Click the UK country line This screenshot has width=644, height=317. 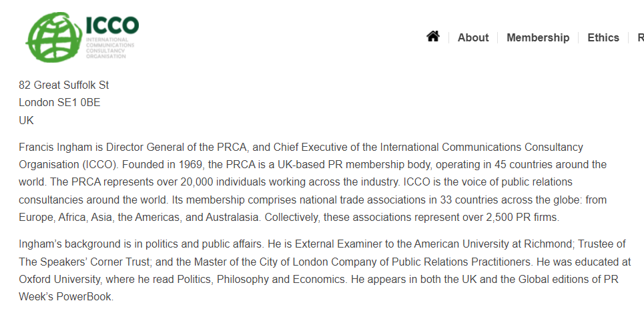[26, 120]
